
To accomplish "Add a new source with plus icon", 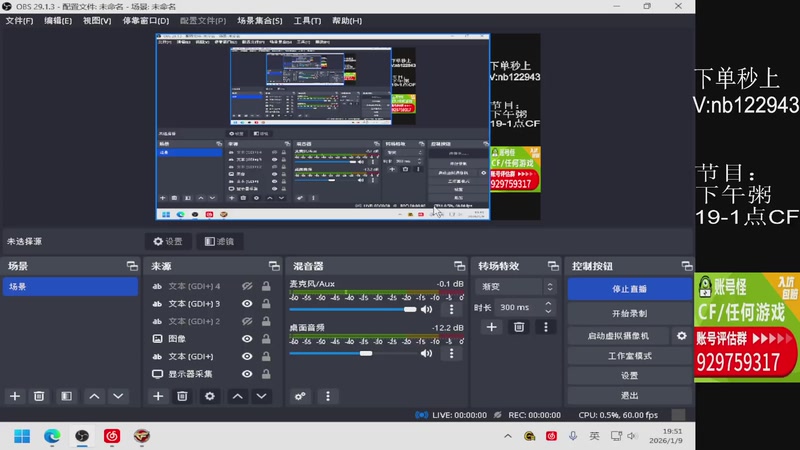I will point(158,396).
